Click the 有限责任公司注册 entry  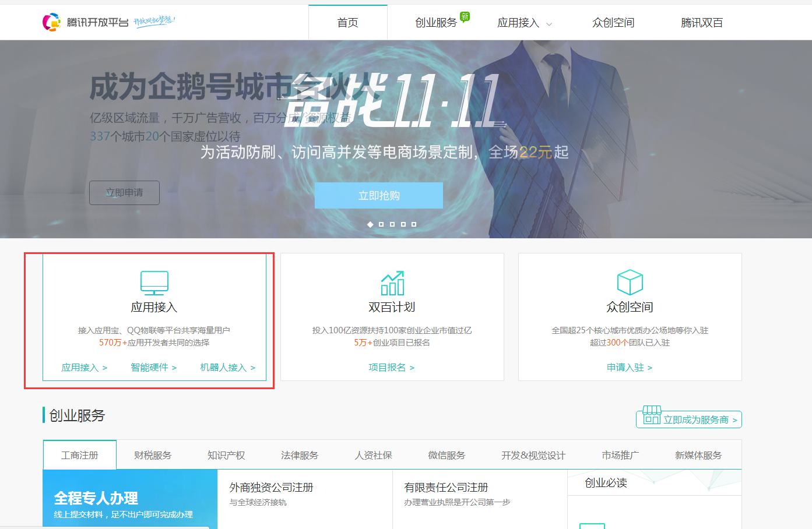click(x=447, y=488)
